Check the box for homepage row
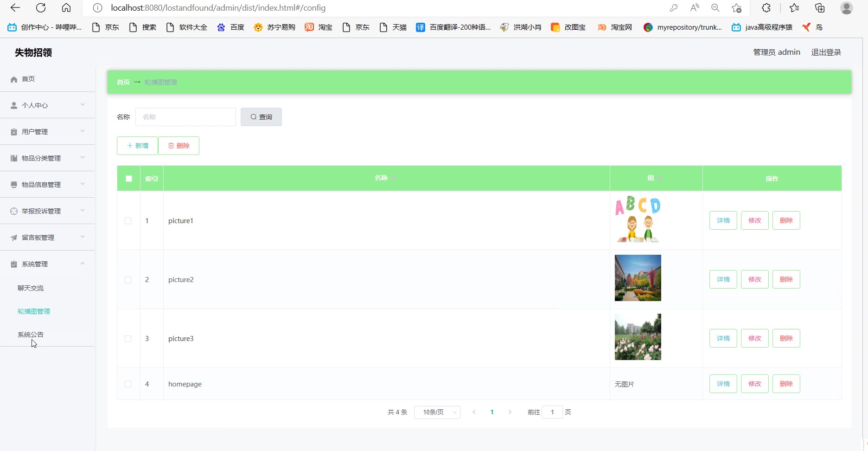Viewport: 868px width, 451px height. (x=128, y=384)
